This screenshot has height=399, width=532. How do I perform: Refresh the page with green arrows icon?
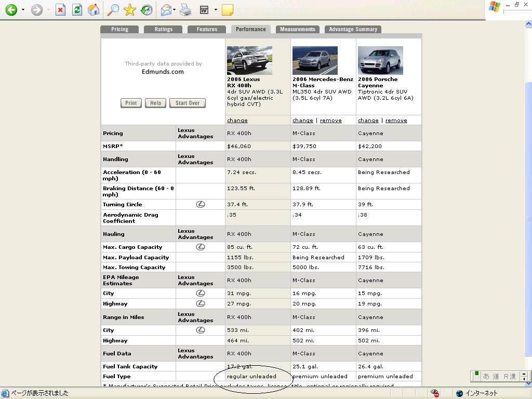(x=77, y=10)
